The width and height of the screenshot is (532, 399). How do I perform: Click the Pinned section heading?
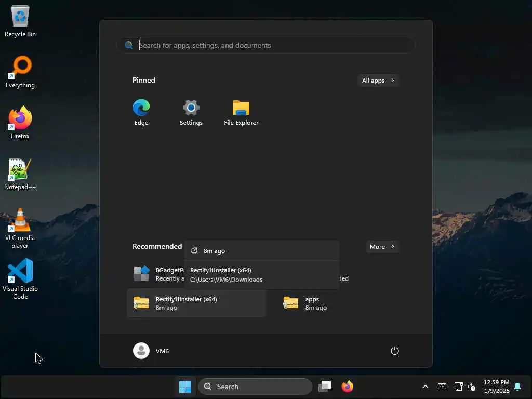click(144, 80)
